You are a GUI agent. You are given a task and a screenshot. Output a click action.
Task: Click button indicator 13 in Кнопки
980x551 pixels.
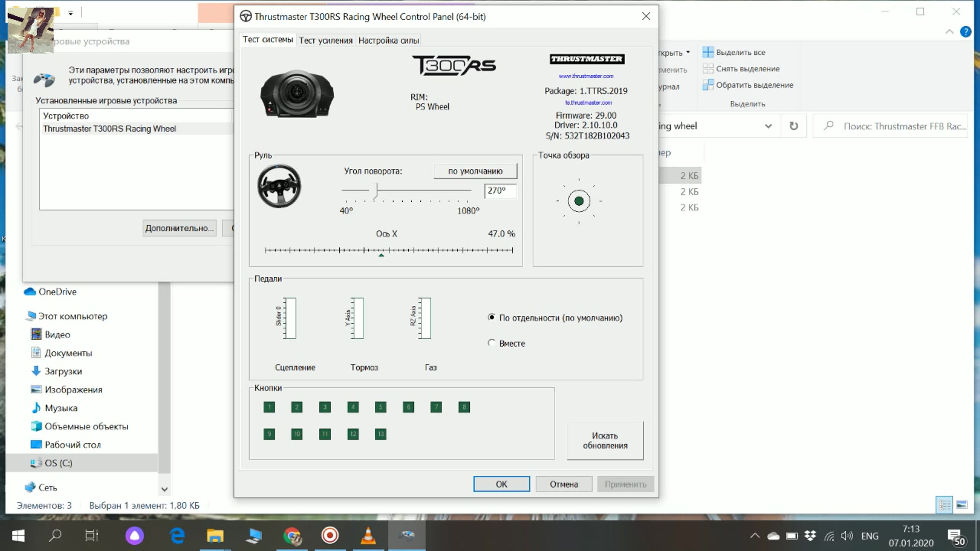pos(380,434)
